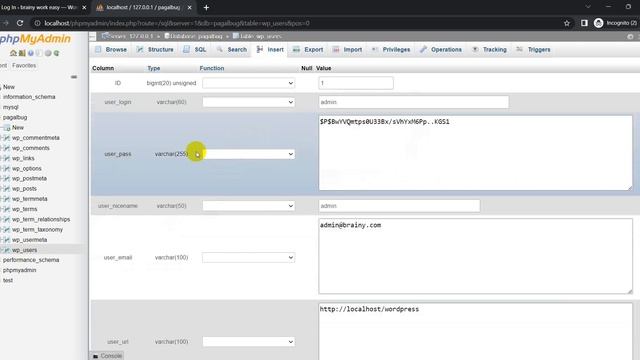The image size is (640, 360).
Task: Open the Function dropdown for the ID column
Action: 249,83
